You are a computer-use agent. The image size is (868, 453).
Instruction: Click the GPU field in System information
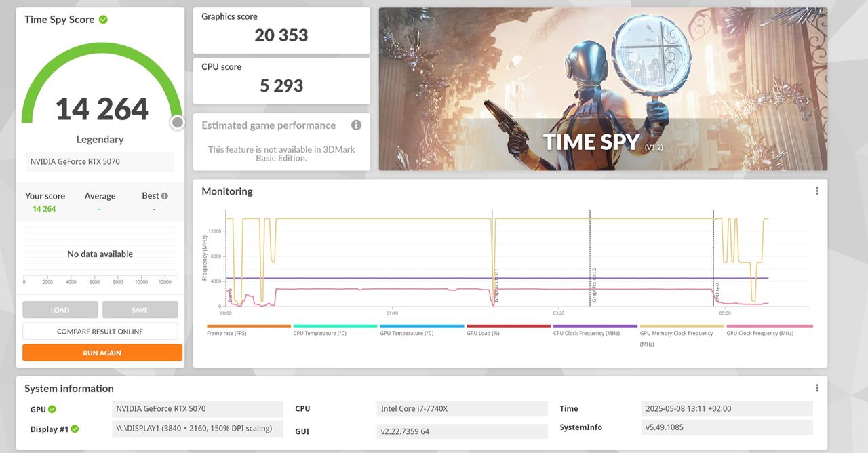[x=197, y=409]
